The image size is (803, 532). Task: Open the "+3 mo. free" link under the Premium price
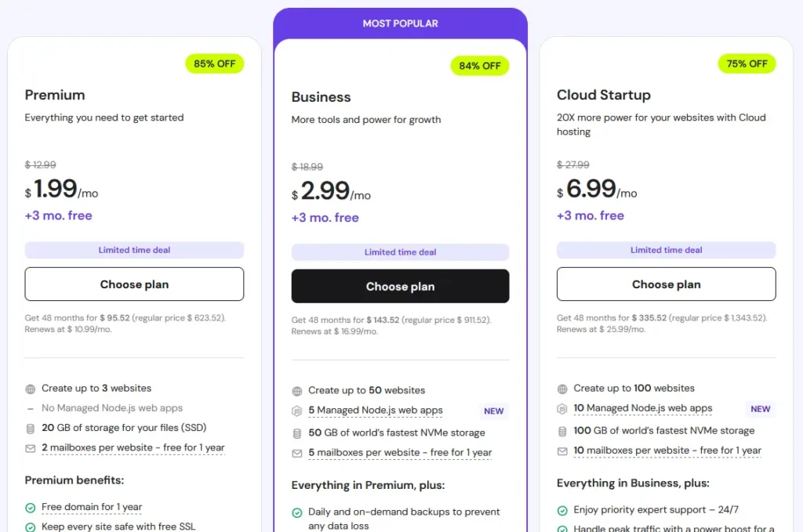(x=58, y=215)
